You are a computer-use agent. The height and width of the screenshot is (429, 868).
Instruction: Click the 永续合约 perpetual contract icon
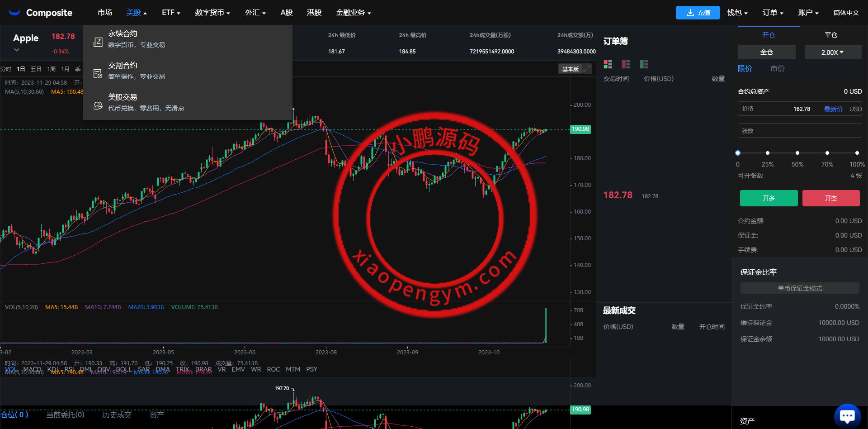[x=98, y=42]
